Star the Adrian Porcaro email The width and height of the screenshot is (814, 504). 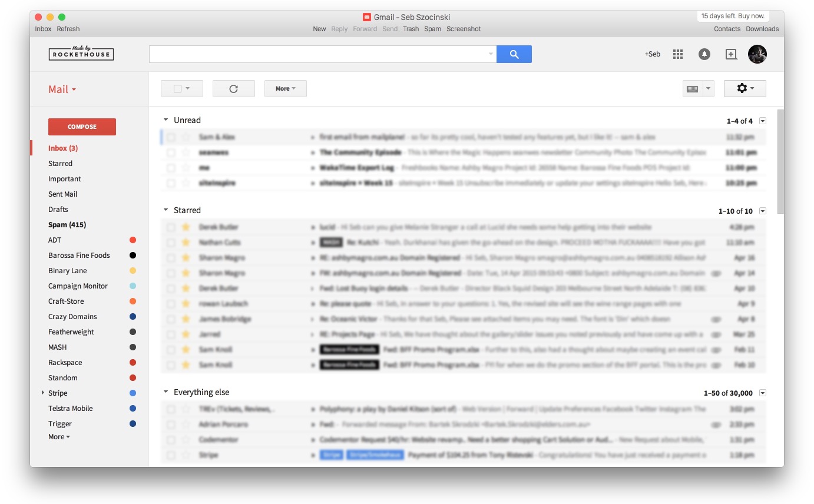(x=186, y=425)
